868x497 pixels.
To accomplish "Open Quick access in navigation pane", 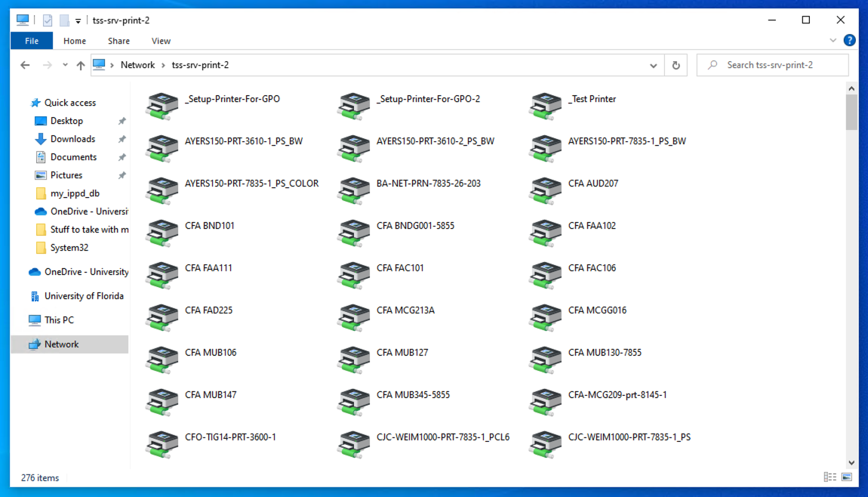I will pos(69,103).
